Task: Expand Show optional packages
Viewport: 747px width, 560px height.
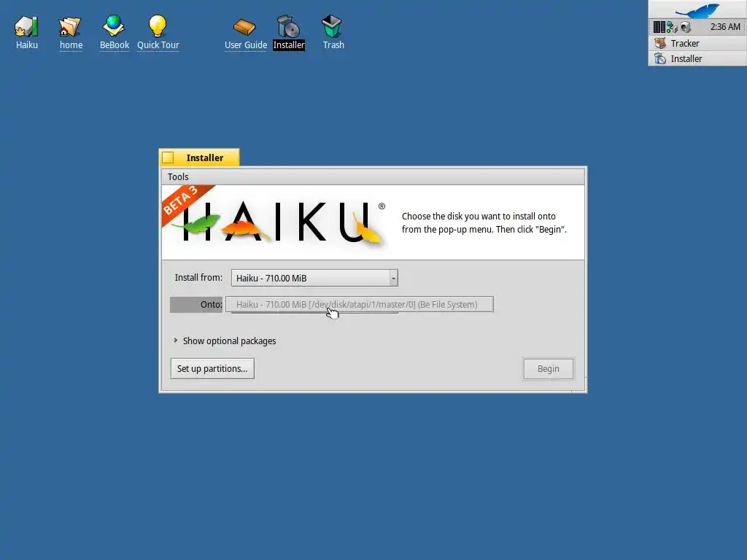Action: (225, 341)
